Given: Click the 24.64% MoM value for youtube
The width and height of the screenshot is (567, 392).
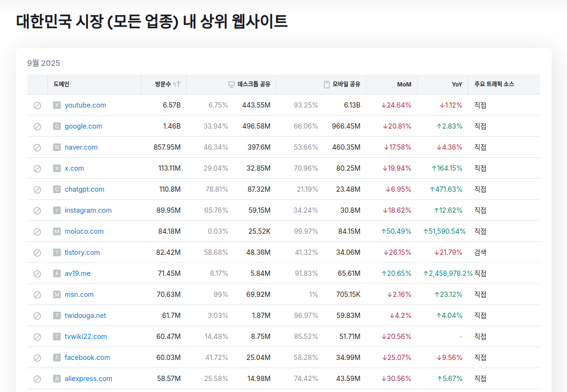Looking at the screenshot, I should point(396,105).
